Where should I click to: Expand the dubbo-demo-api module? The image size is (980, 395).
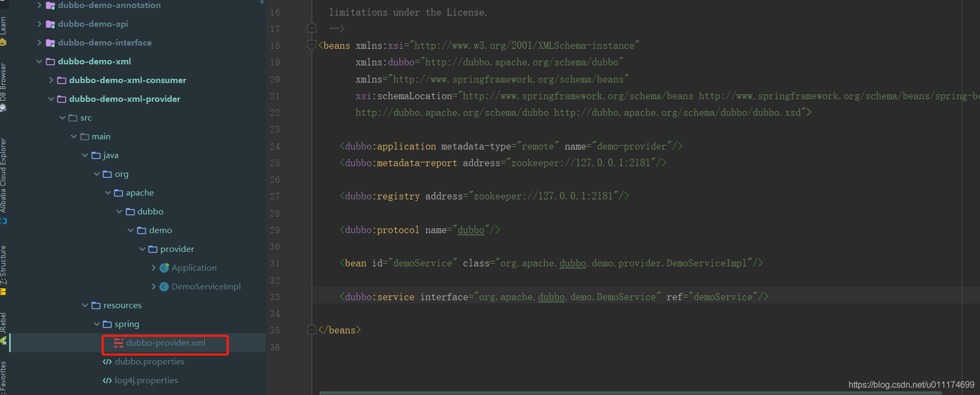pos(39,24)
